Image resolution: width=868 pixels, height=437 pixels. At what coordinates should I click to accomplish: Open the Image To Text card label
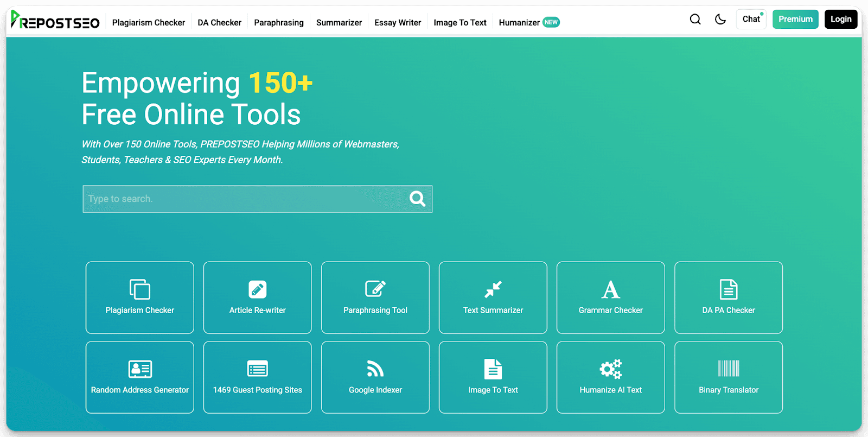pyautogui.click(x=493, y=390)
